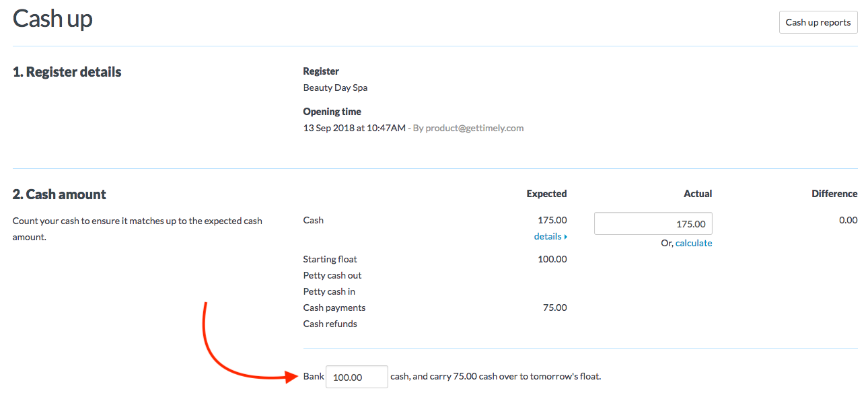Click the Cash up page heading

52,18
